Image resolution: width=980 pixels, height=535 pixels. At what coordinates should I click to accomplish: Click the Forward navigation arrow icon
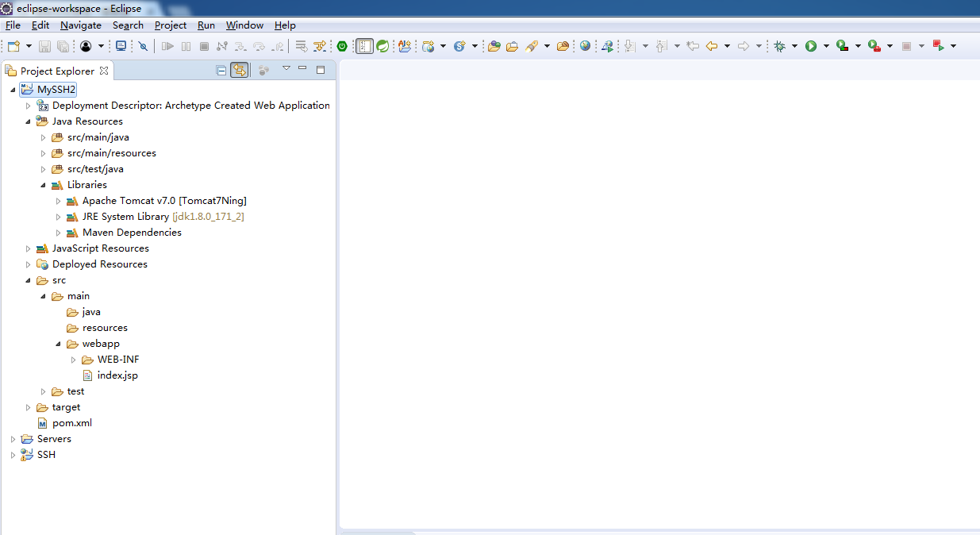[x=744, y=46]
